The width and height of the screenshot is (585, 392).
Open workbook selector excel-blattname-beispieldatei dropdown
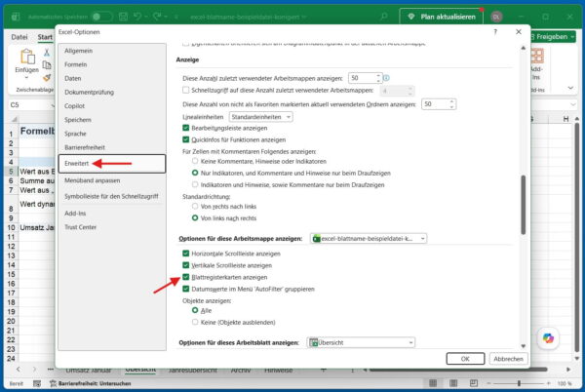[x=369, y=239]
